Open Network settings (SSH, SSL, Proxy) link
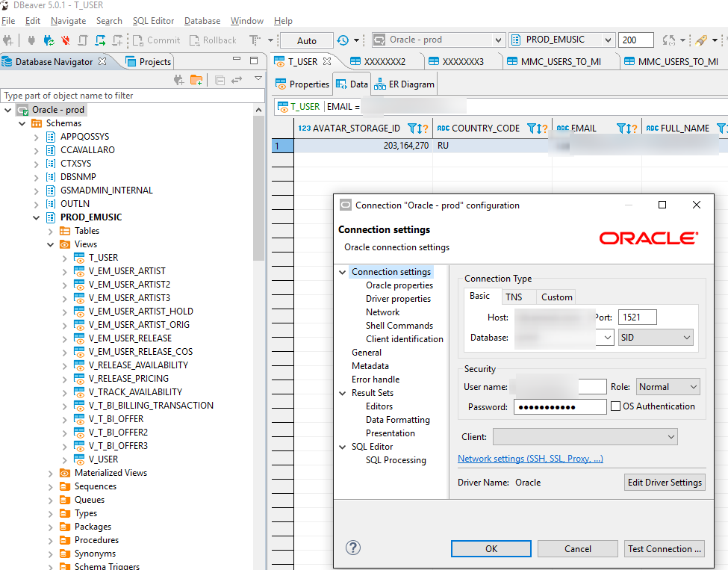Image resolution: width=728 pixels, height=570 pixels. coord(530,459)
